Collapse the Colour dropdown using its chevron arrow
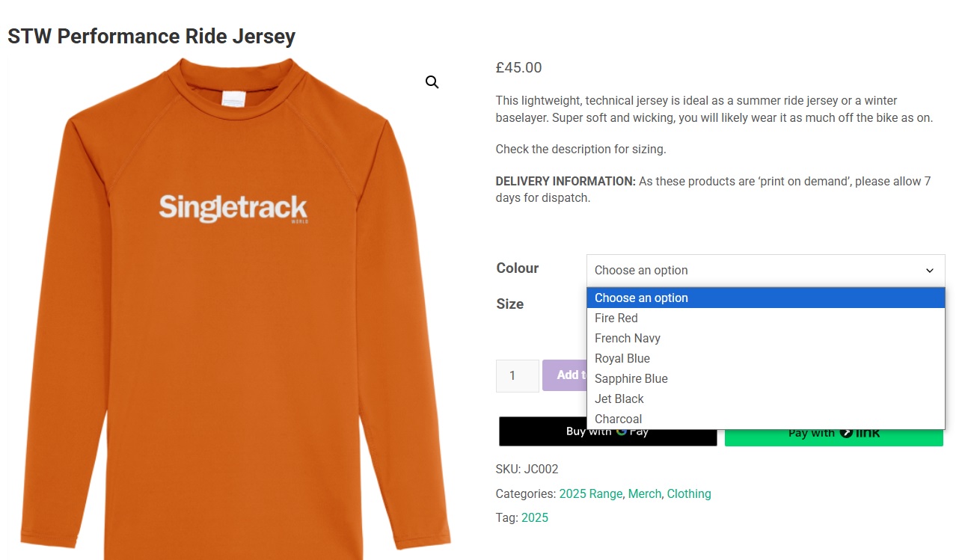The image size is (962, 560). point(930,271)
